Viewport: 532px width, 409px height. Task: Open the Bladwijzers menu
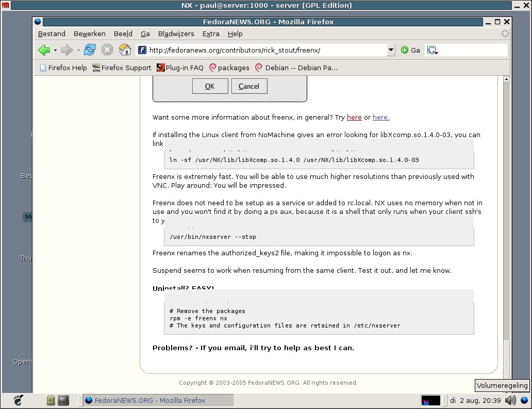pos(176,34)
